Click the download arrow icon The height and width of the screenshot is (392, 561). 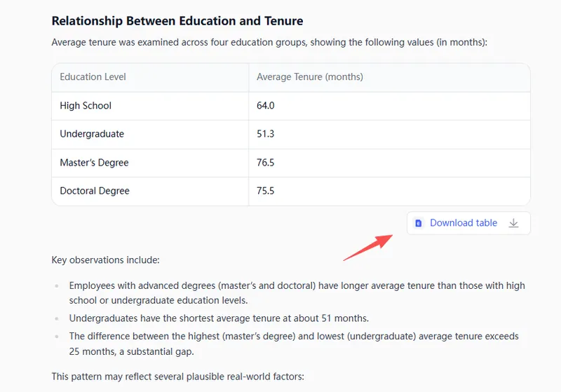pyautogui.click(x=513, y=223)
